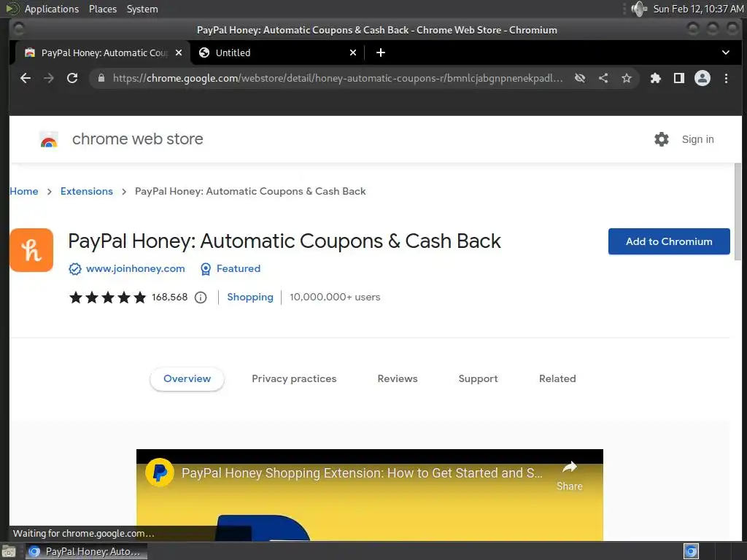Open the Reviews tab
747x560 pixels.
pyautogui.click(x=398, y=379)
